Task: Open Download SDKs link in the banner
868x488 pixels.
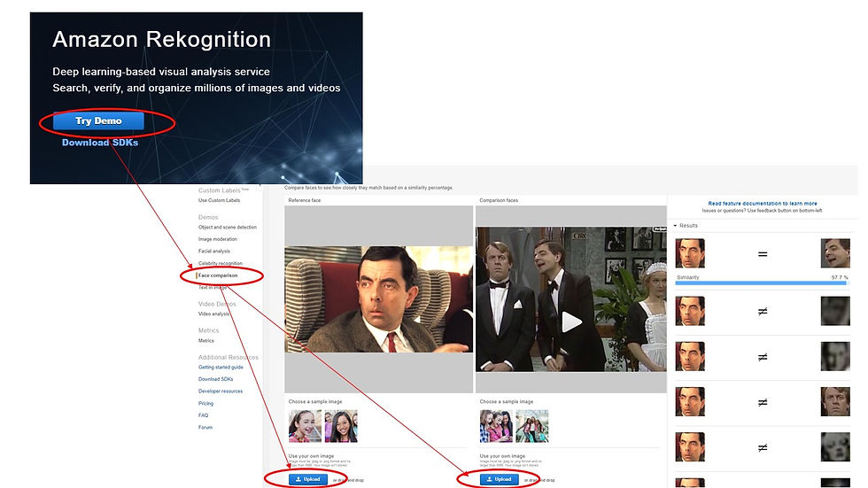Action: [99, 143]
